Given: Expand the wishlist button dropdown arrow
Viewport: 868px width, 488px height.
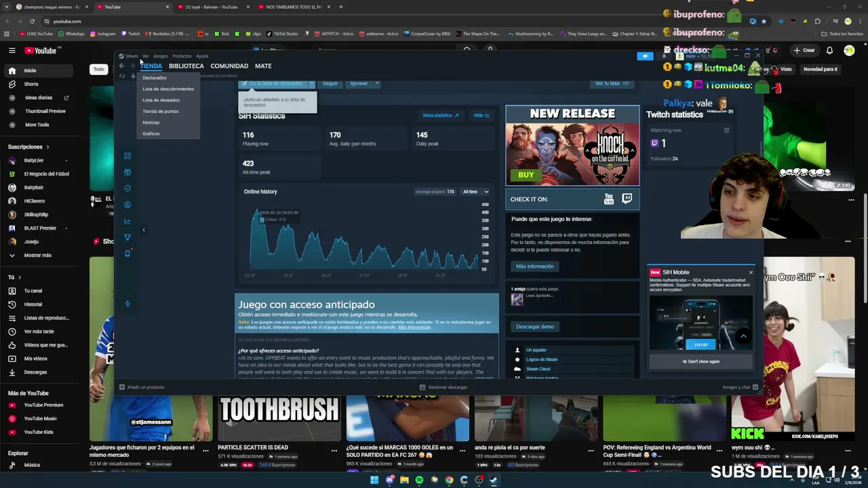Looking at the screenshot, I should pos(312,83).
